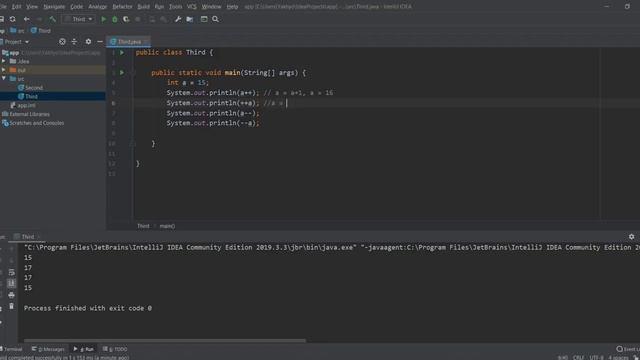The image size is (640, 360).
Task: Open the Build menu
Action: 143,7
